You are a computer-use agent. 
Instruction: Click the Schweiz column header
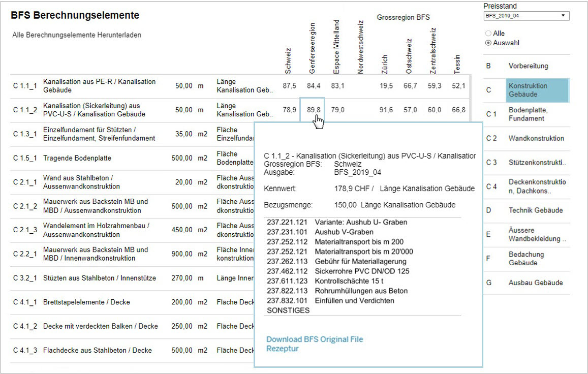pyautogui.click(x=288, y=61)
